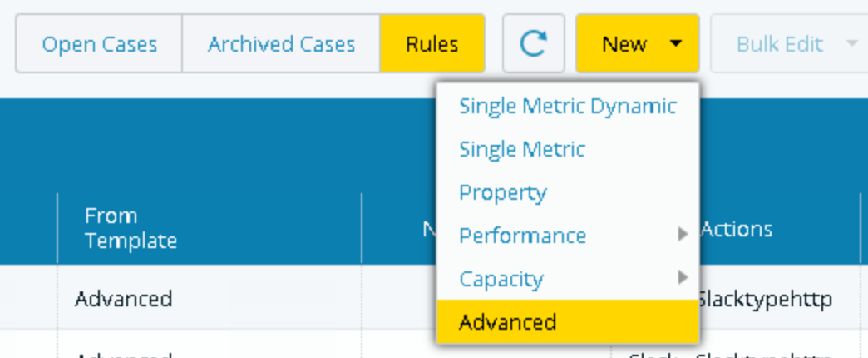
Task: Open the Bulk Edit dropdown arrow
Action: (851, 43)
